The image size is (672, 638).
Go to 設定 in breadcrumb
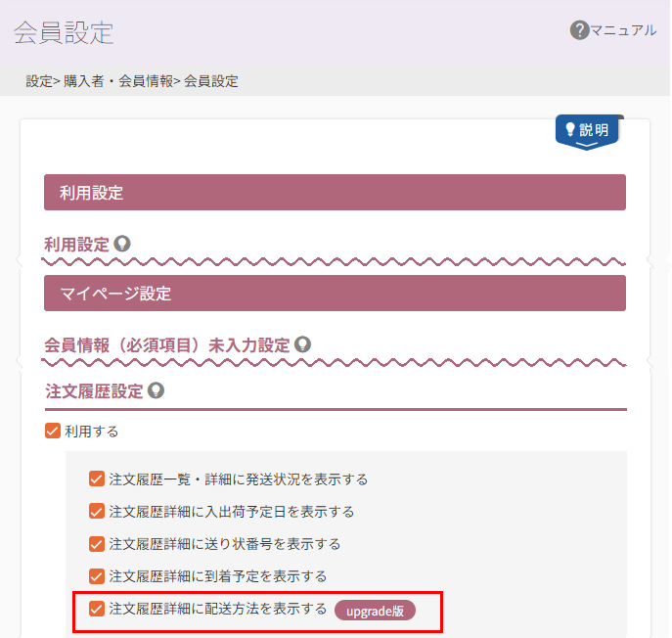click(39, 81)
